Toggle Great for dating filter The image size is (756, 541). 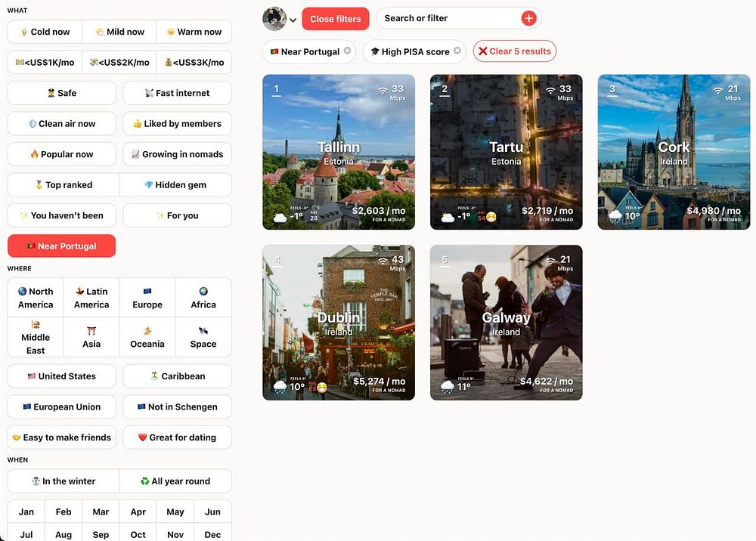click(177, 437)
